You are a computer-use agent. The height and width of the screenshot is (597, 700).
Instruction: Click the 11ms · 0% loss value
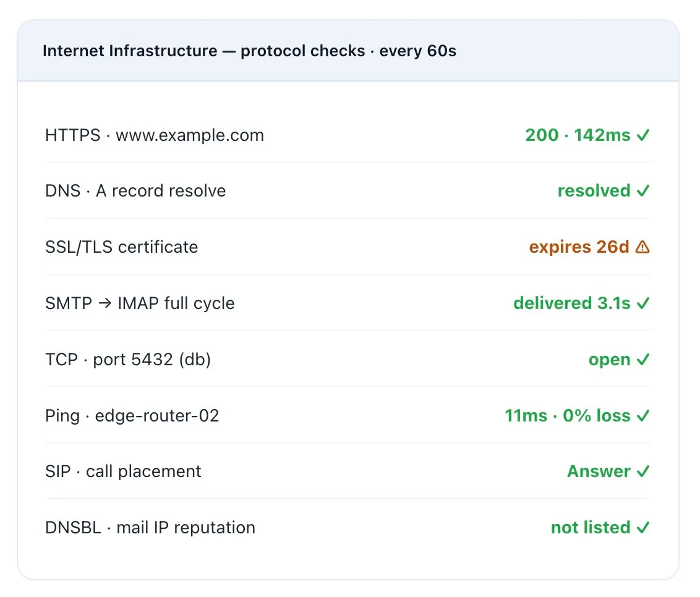pos(568,416)
